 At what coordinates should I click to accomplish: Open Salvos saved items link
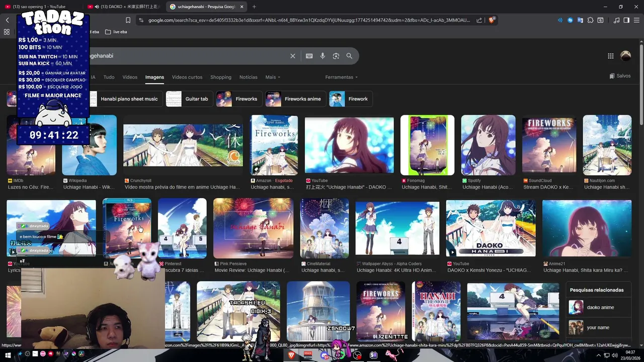click(x=620, y=76)
